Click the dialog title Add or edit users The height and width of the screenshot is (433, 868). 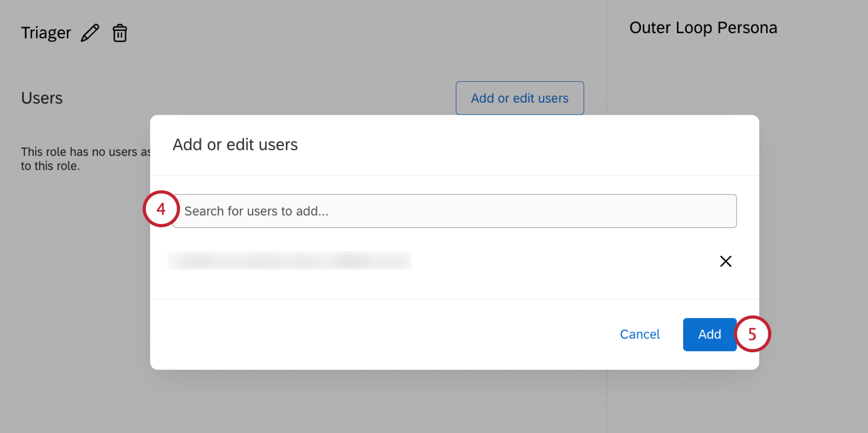click(235, 145)
